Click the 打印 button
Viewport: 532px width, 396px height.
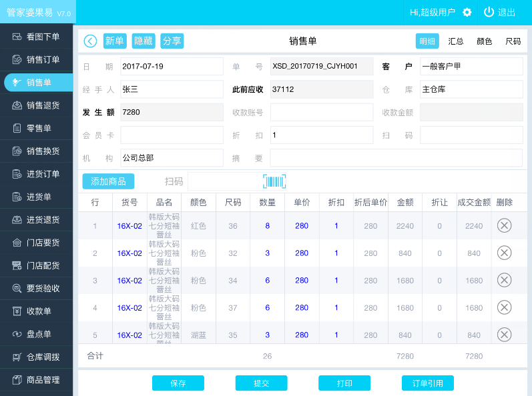(344, 383)
